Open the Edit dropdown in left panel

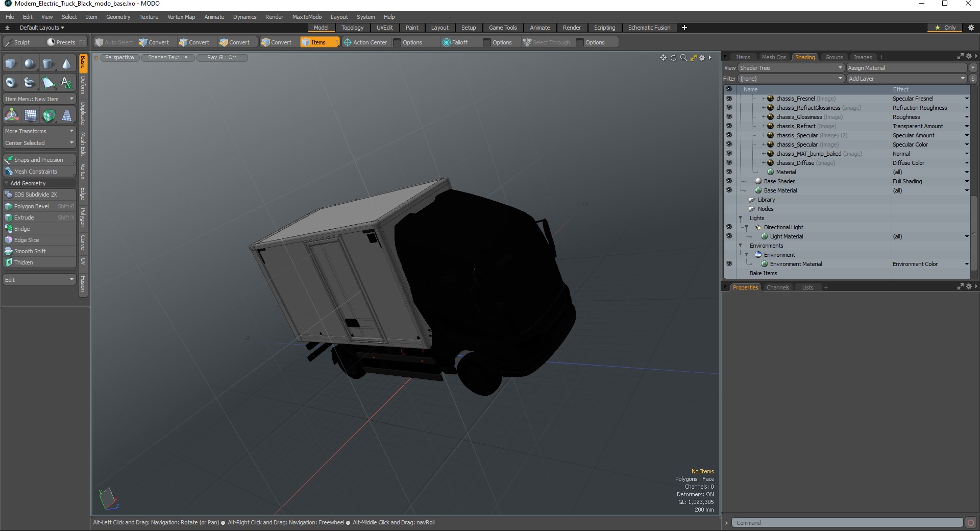pyautogui.click(x=39, y=280)
